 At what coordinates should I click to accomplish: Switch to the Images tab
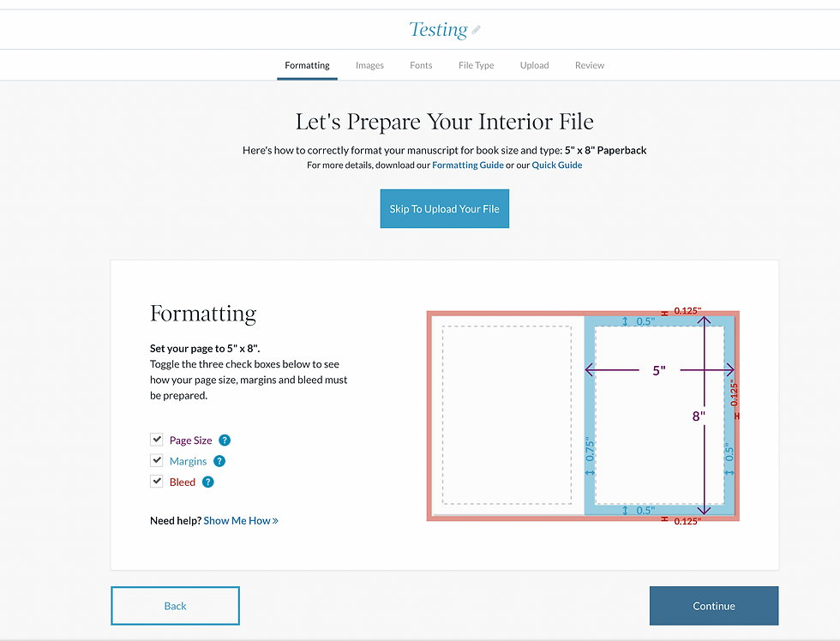(369, 65)
